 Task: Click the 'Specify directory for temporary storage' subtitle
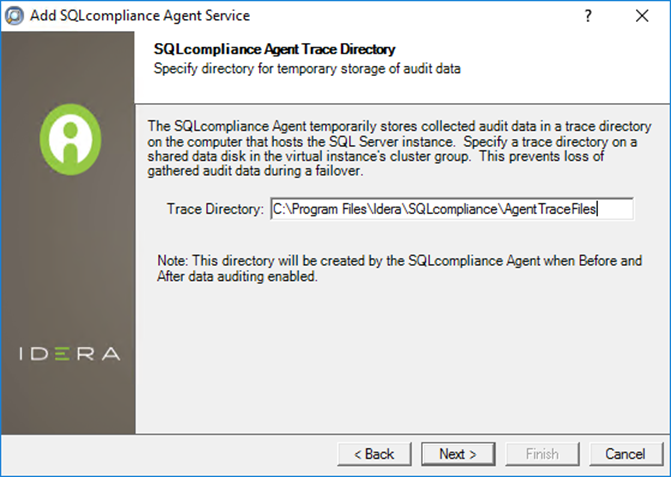click(x=306, y=69)
